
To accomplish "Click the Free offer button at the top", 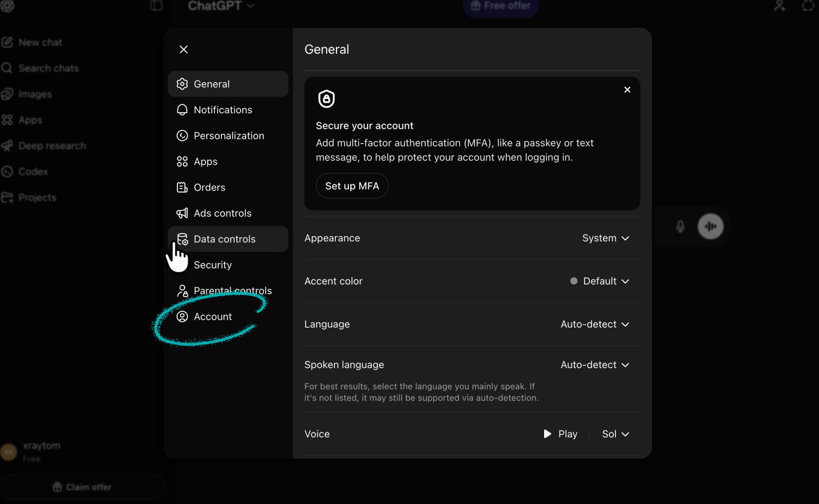I will click(x=501, y=6).
